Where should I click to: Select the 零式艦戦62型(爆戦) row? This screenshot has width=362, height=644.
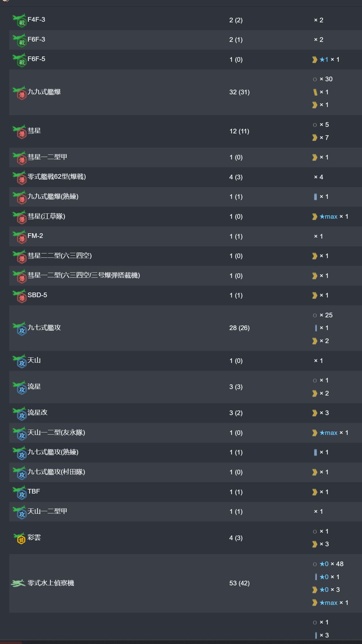(185, 177)
